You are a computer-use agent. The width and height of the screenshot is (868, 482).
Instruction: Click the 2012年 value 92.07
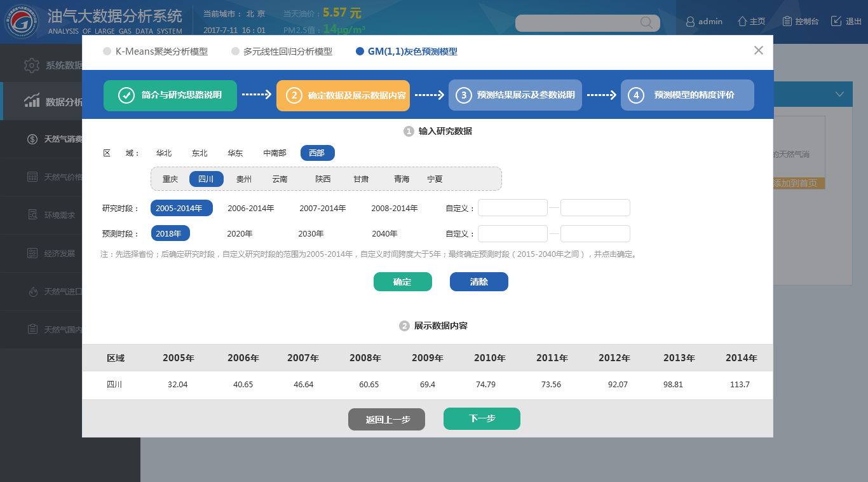[x=618, y=385]
